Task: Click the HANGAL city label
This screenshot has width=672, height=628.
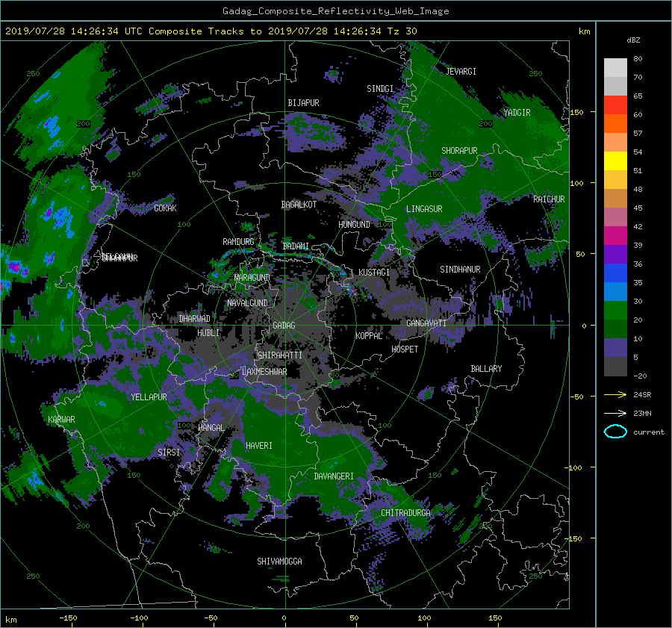Action: coord(211,428)
